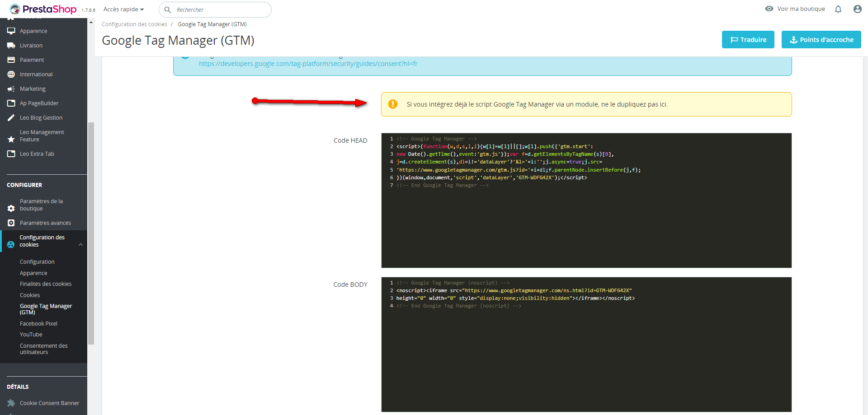Open the user account profile icon
This screenshot has width=868, height=415.
point(857,9)
